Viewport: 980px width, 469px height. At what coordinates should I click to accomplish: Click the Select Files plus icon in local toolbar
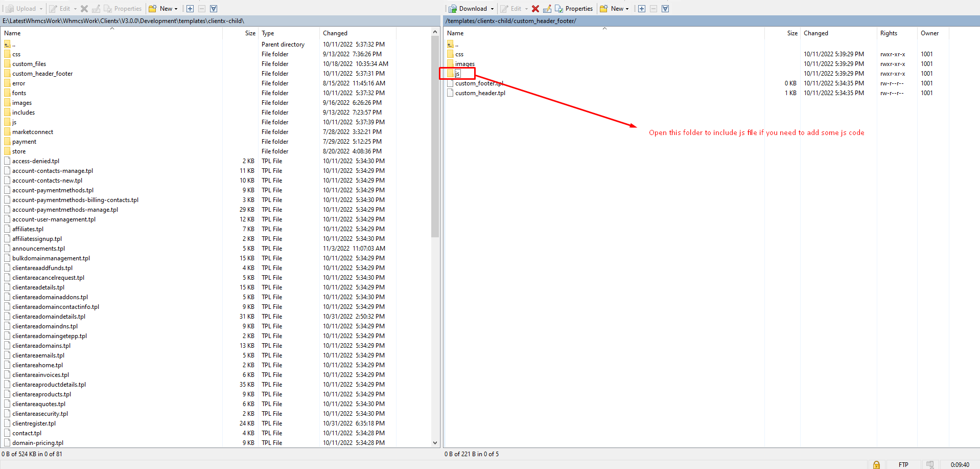(x=190, y=9)
